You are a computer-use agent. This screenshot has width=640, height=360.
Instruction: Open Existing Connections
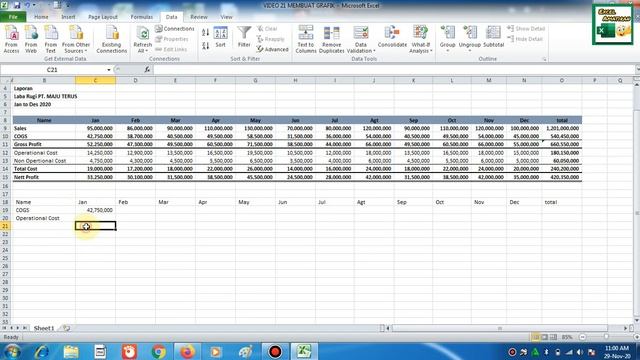click(x=112, y=39)
